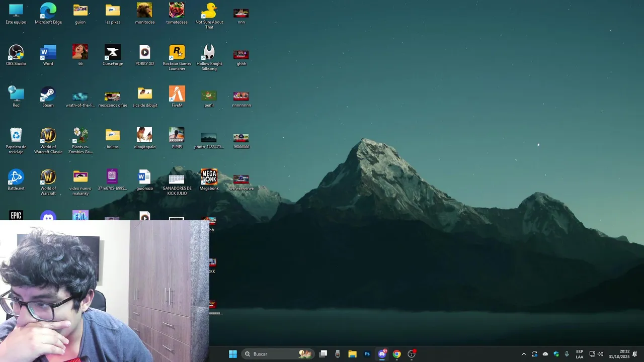Expand the hidden system tray icons chevron
This screenshot has width=644, height=362.
pos(524,354)
